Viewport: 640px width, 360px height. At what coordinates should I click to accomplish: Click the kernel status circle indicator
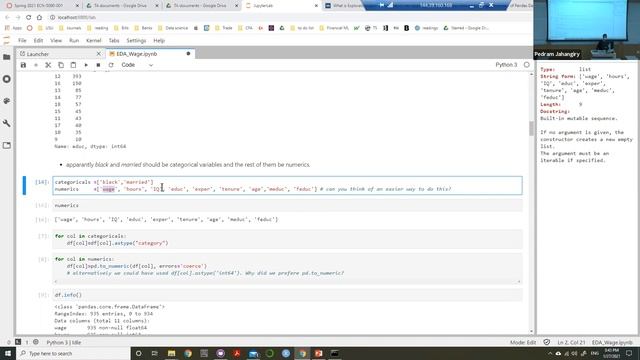click(527, 65)
